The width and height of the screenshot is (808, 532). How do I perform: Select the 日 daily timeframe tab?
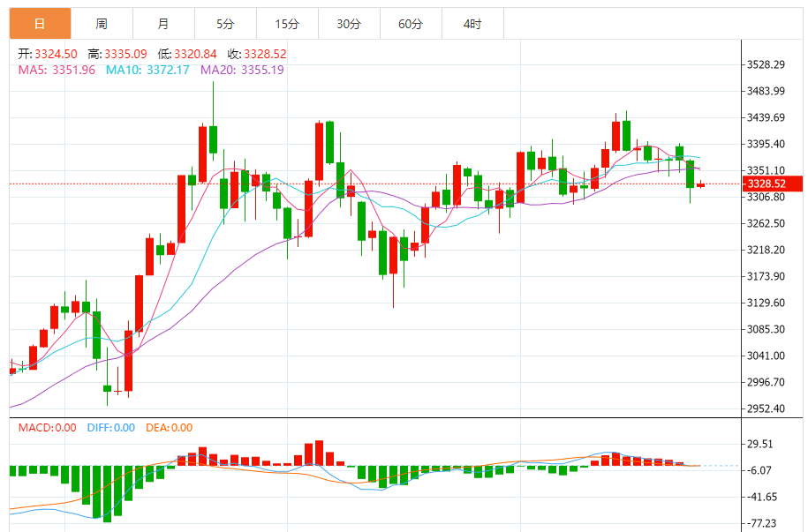coord(41,24)
